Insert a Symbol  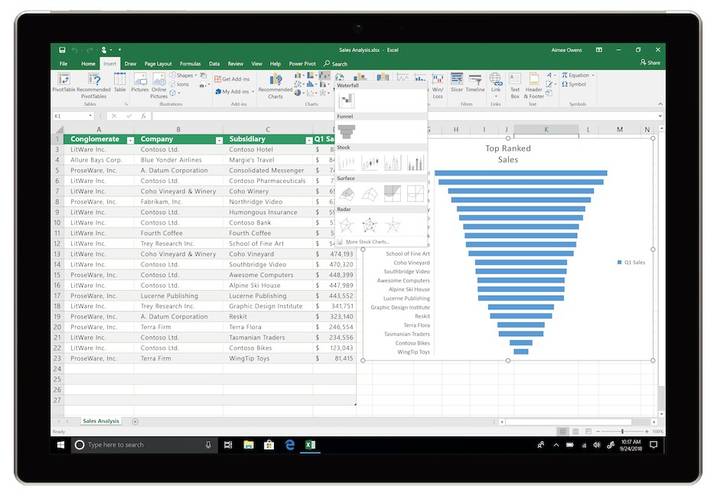(x=574, y=84)
